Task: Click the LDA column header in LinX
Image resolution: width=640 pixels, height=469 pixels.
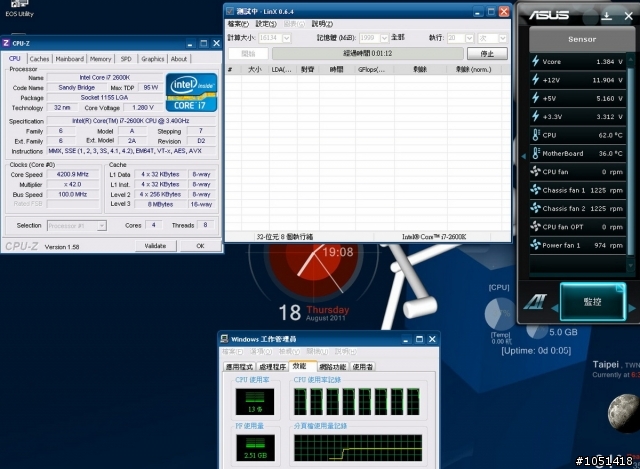Action: pos(282,69)
